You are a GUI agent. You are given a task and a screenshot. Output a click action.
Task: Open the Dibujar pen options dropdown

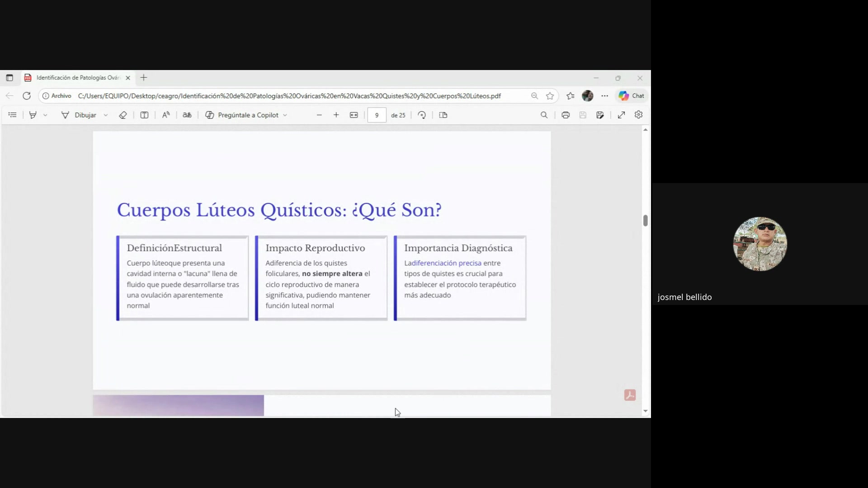coord(105,115)
